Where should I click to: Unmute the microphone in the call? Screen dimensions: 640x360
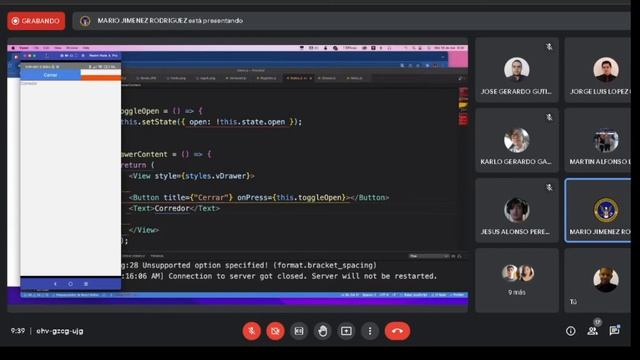[251, 331]
